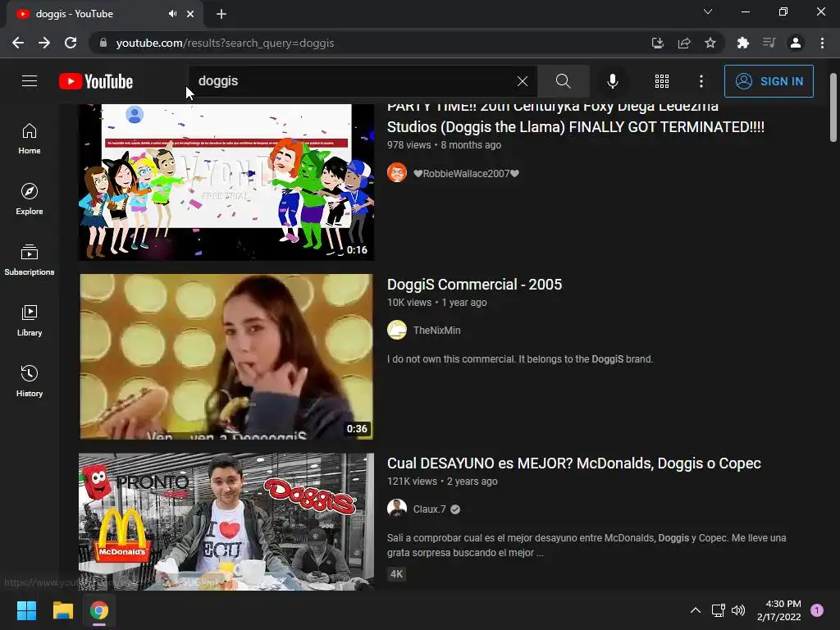Visit the Claux.7 channel name
The width and height of the screenshot is (840, 630).
click(429, 509)
